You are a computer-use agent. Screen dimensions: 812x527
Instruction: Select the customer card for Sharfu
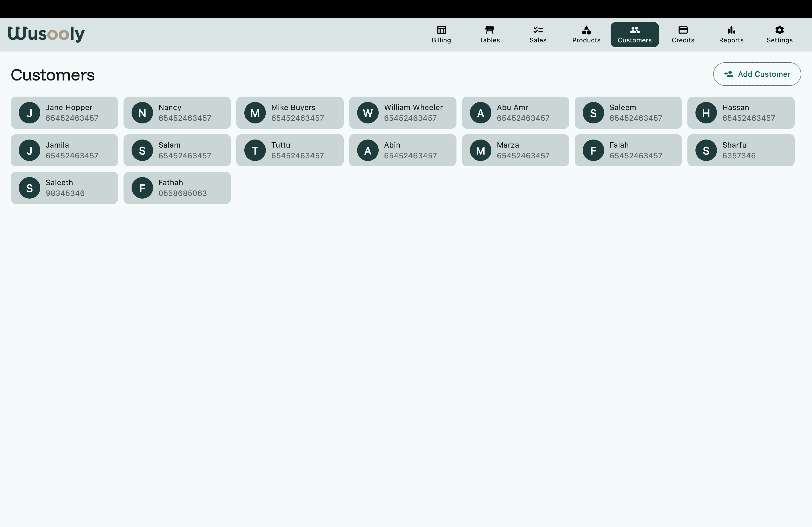coord(741,150)
